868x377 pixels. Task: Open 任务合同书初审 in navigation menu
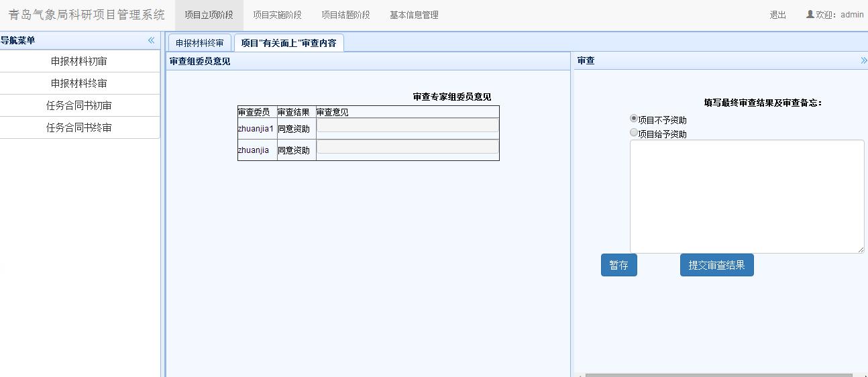pyautogui.click(x=79, y=105)
